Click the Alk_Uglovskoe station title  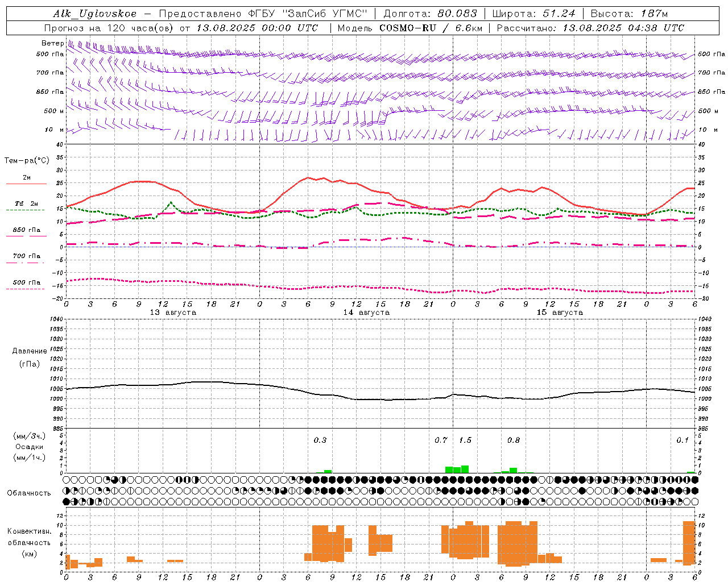click(95, 14)
